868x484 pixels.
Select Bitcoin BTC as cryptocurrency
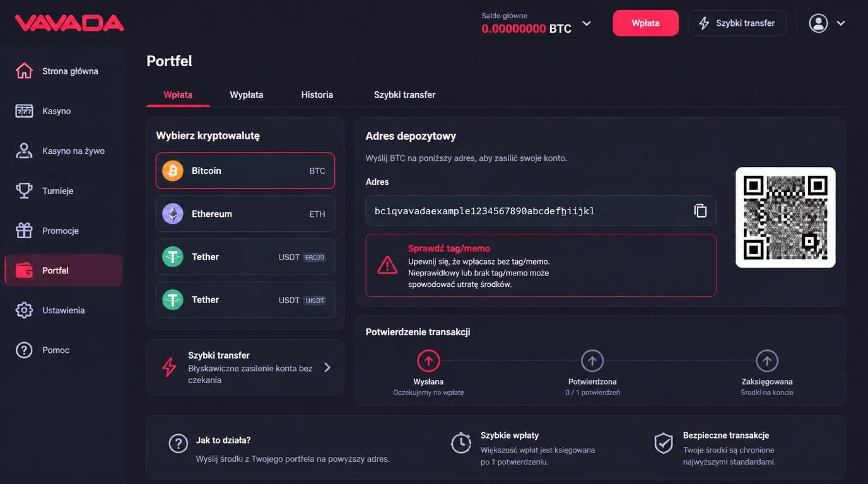coord(245,171)
